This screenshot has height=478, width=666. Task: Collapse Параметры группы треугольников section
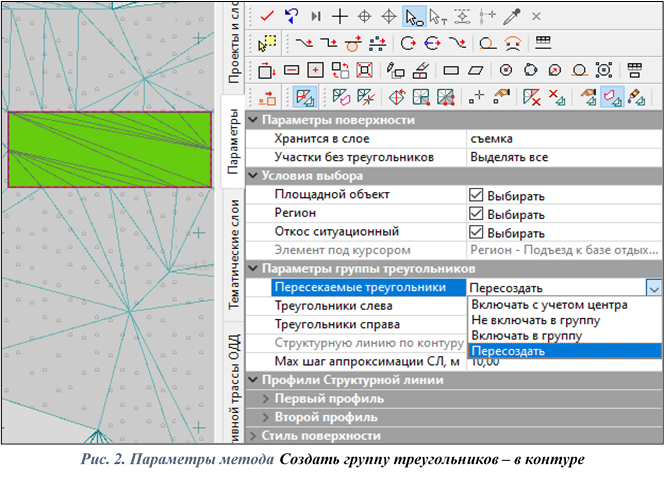click(253, 269)
